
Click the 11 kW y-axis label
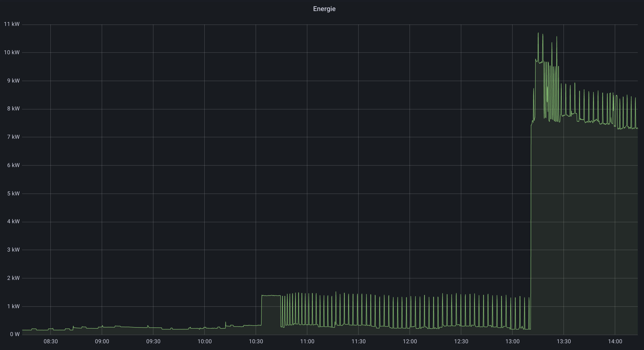[12, 24]
